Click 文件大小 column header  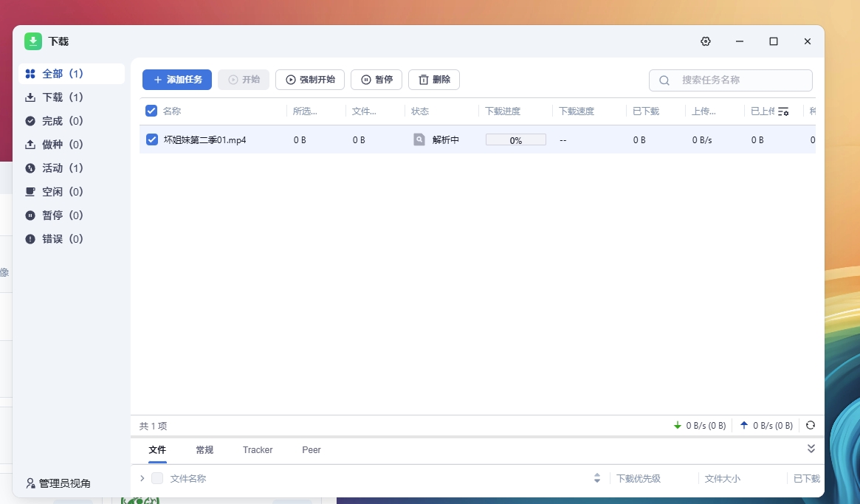(x=723, y=479)
